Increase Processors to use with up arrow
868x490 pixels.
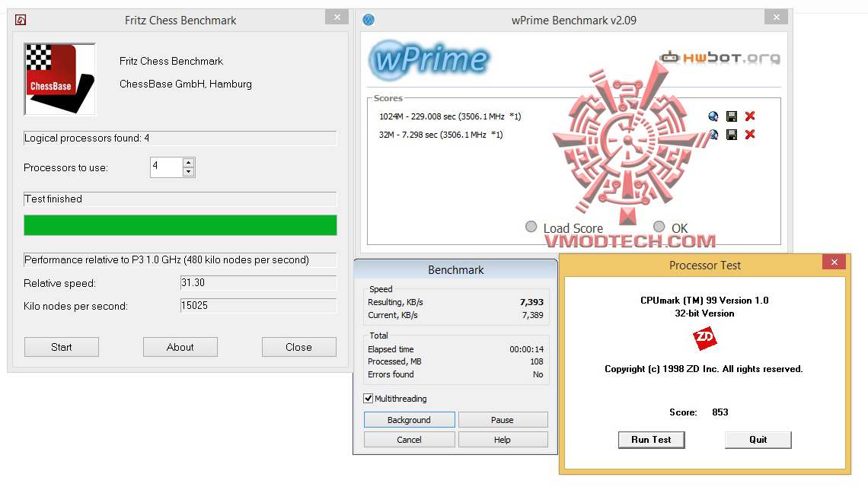coord(189,163)
